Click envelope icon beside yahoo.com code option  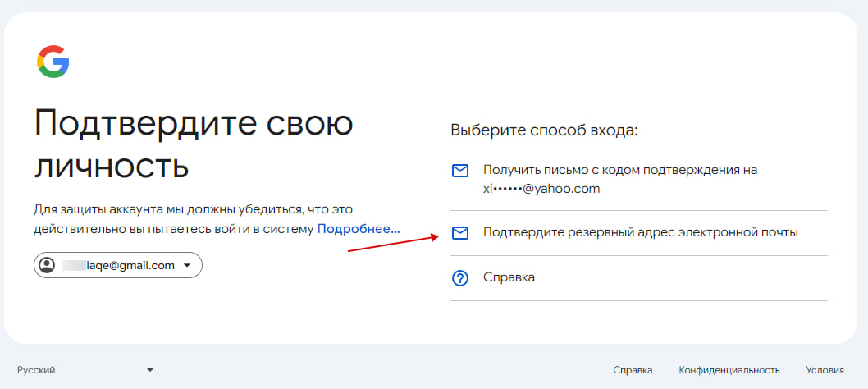[460, 171]
